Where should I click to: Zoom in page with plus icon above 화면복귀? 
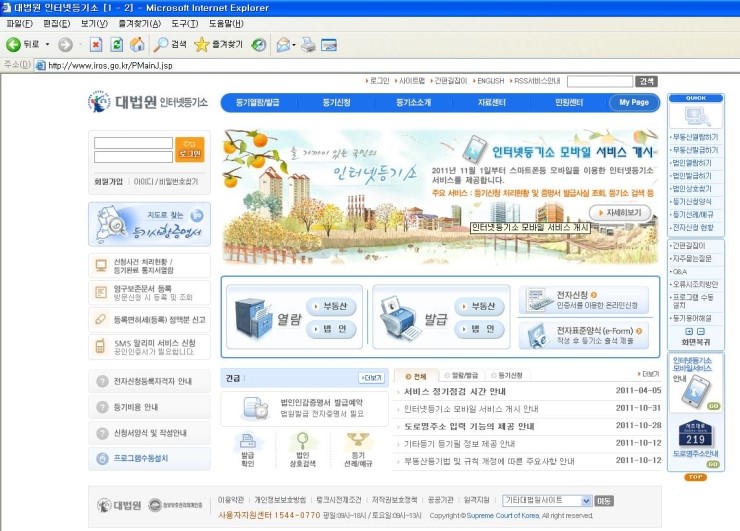pyautogui.click(x=689, y=331)
